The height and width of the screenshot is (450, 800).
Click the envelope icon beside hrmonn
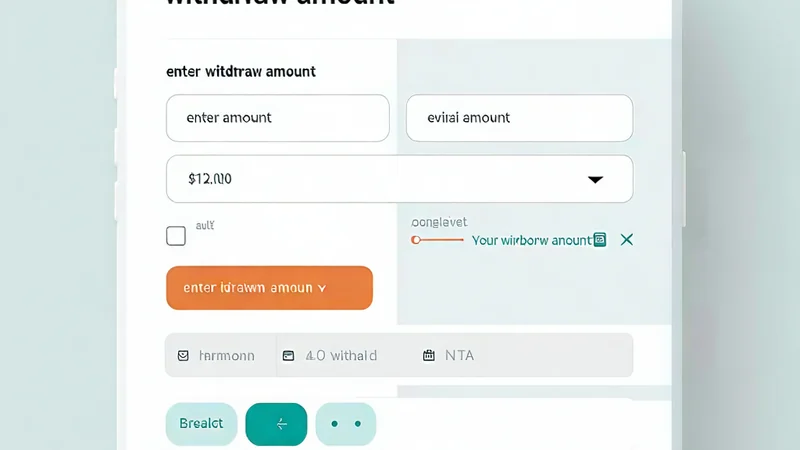tap(183, 355)
